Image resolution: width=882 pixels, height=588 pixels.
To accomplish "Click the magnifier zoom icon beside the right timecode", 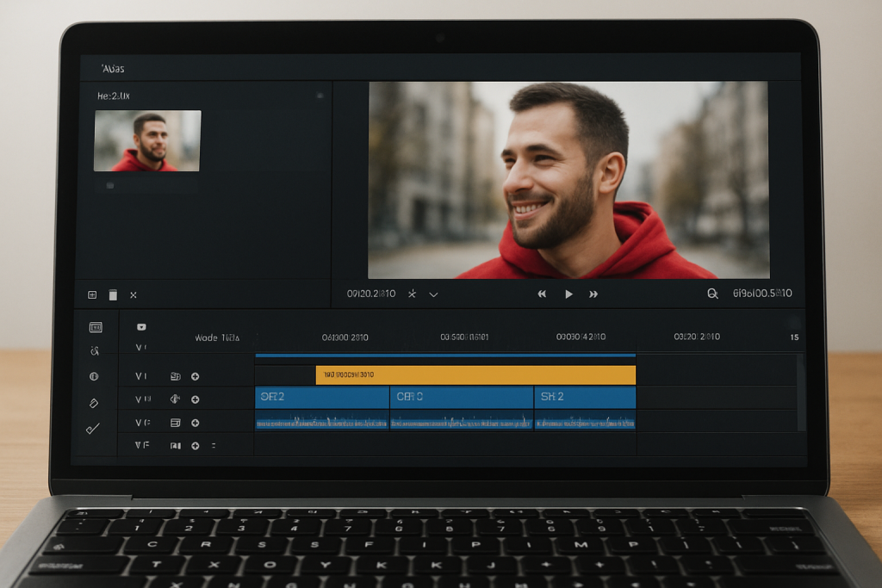I will click(x=712, y=294).
